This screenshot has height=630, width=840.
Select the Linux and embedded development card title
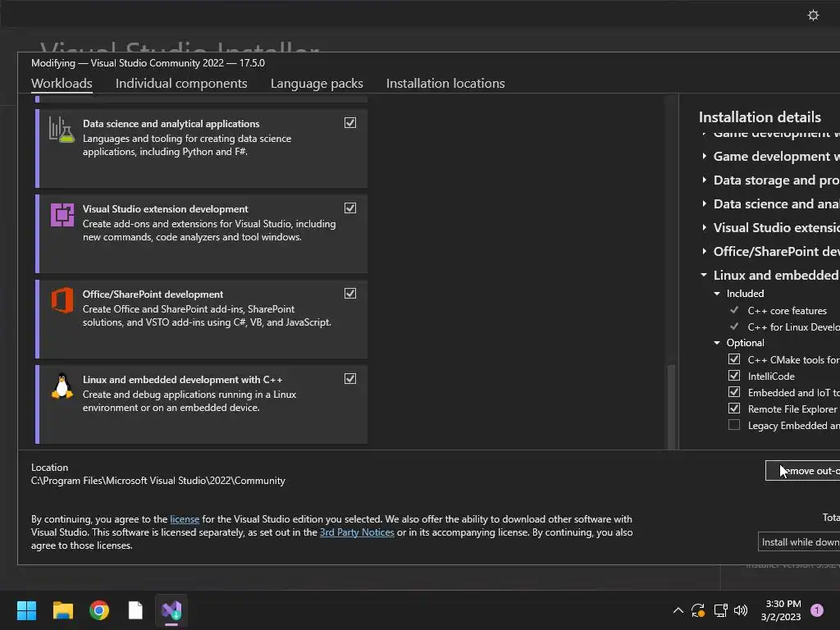point(182,379)
